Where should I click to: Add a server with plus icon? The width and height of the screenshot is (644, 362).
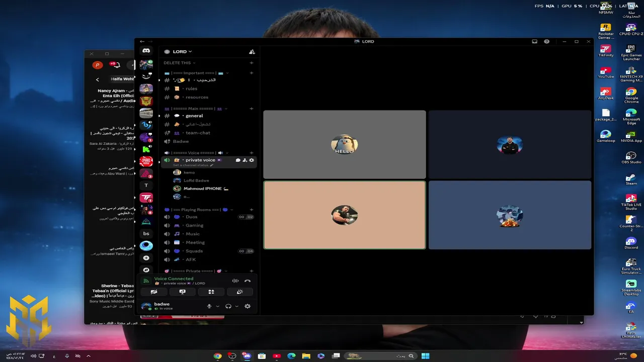146,258
